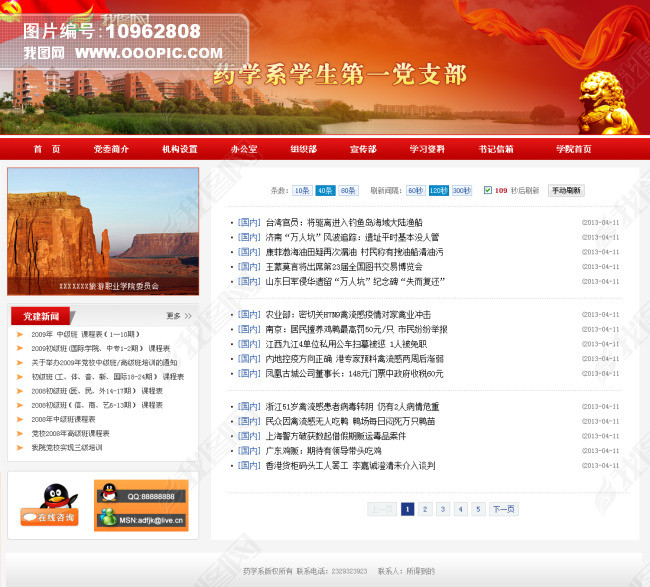Click [国内] tag on 香港货柜码头 news row

click(249, 466)
